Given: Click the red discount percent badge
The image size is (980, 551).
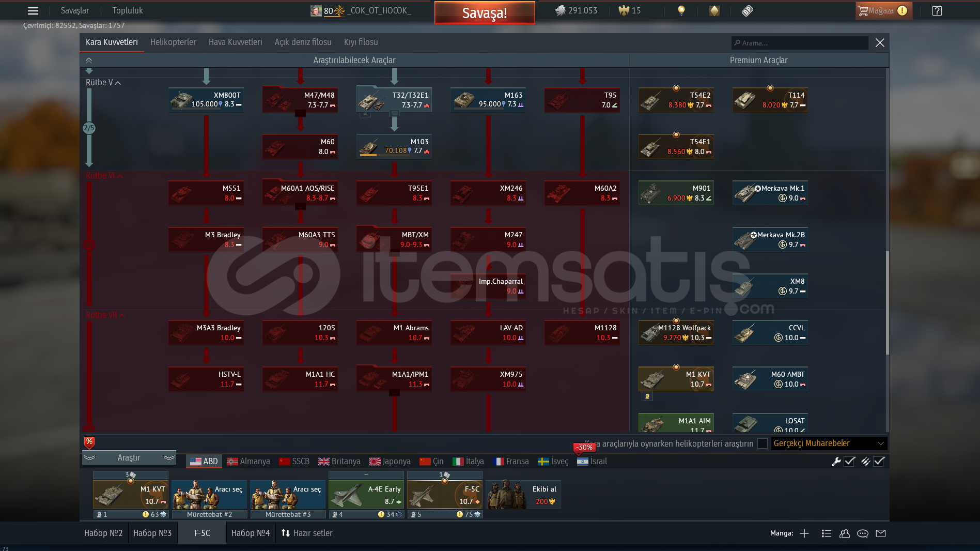Looking at the screenshot, I should (89, 442).
